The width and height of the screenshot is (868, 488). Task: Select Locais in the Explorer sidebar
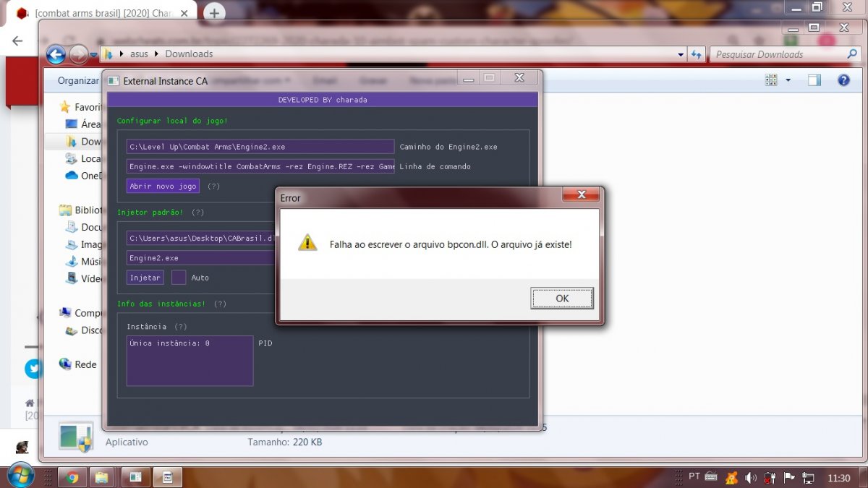point(83,158)
